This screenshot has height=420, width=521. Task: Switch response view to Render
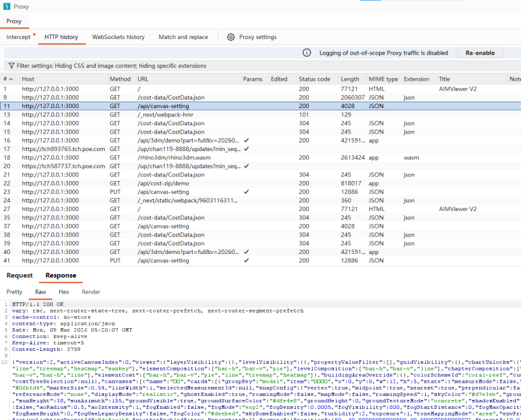click(x=91, y=292)
